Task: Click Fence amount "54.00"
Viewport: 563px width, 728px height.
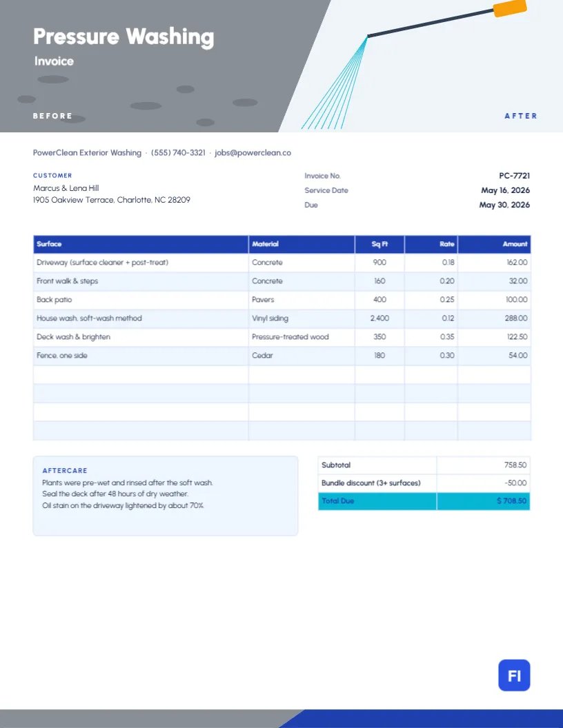Action: click(x=518, y=355)
